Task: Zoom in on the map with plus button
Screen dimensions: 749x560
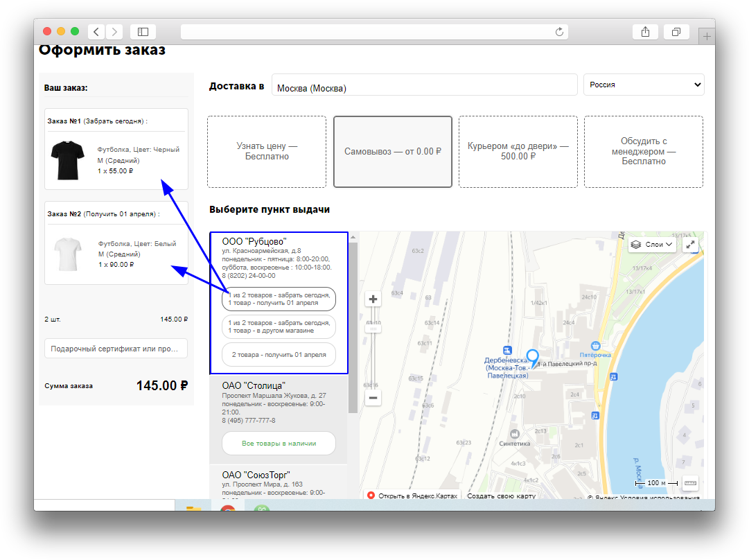Action: 373,299
